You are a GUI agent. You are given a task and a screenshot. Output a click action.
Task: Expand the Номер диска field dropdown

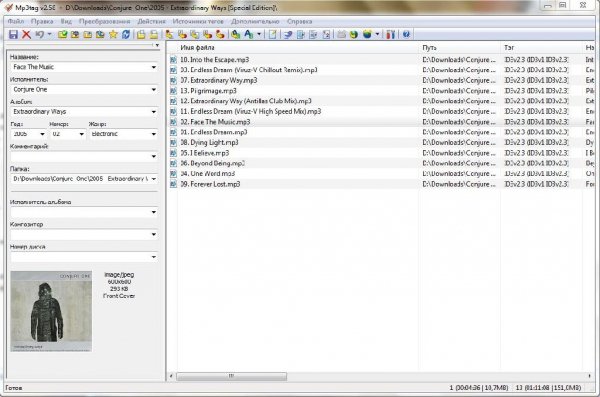(154, 257)
